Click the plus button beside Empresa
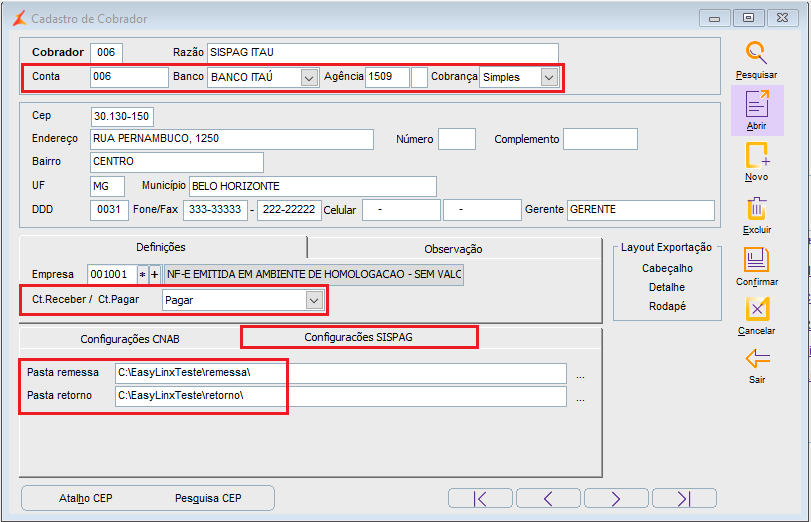Viewport: 811px width, 522px height. click(x=155, y=275)
